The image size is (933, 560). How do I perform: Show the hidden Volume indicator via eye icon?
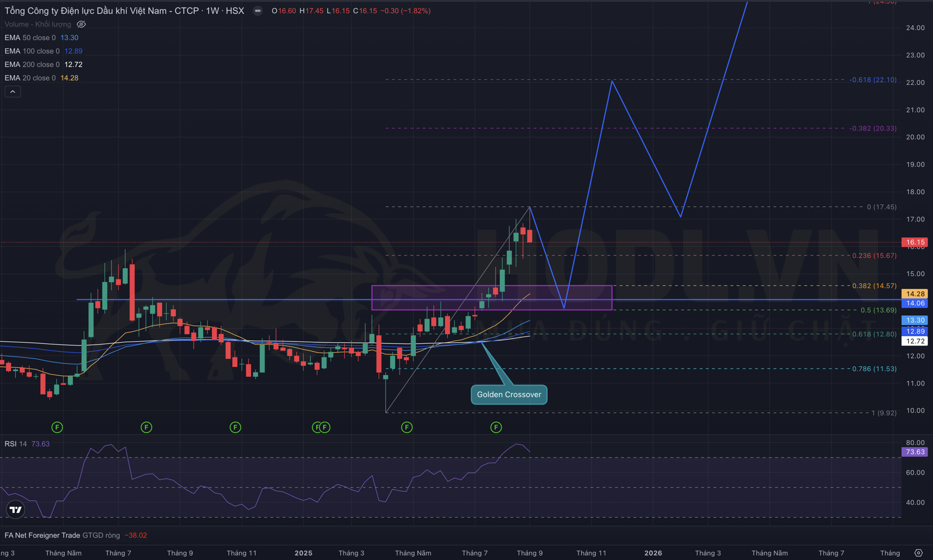81,24
